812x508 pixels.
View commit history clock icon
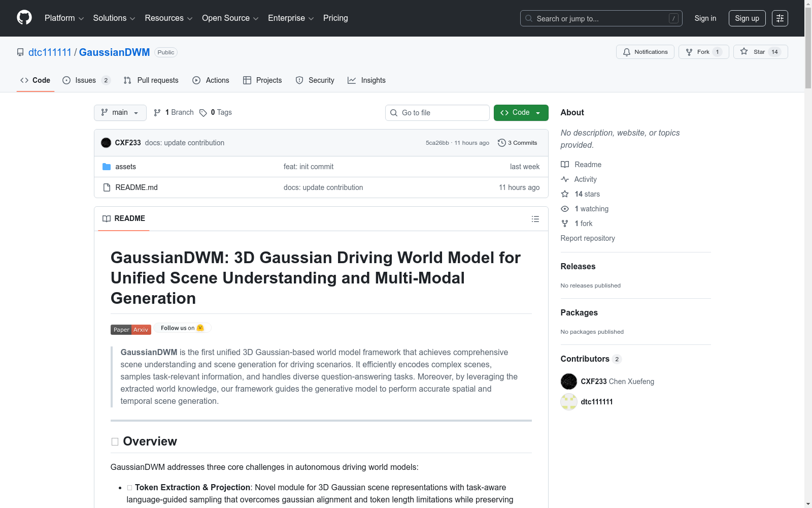point(502,143)
